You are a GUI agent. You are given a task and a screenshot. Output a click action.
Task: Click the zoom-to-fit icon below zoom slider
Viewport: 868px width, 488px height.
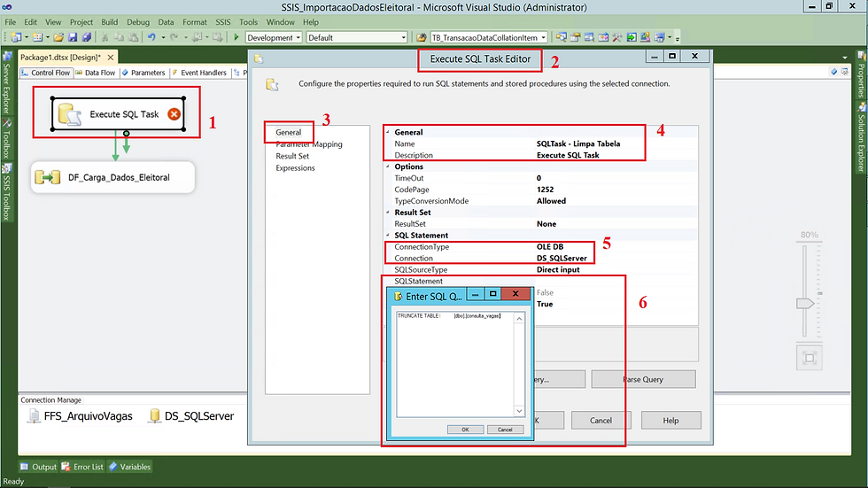[810, 358]
